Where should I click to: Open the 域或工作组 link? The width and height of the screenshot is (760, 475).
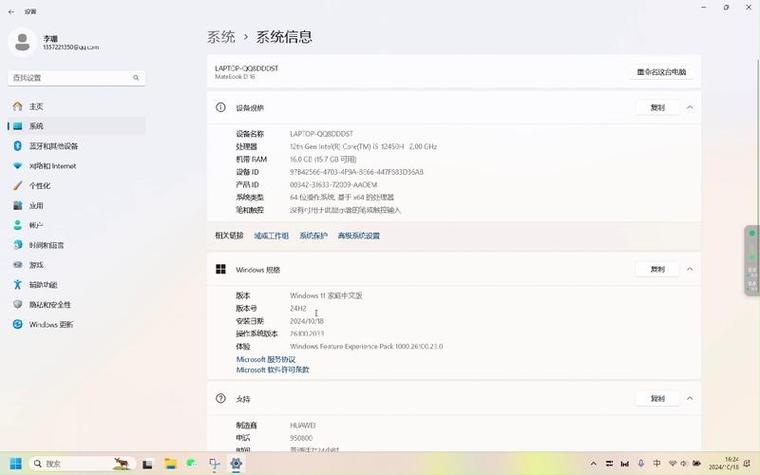(271, 236)
